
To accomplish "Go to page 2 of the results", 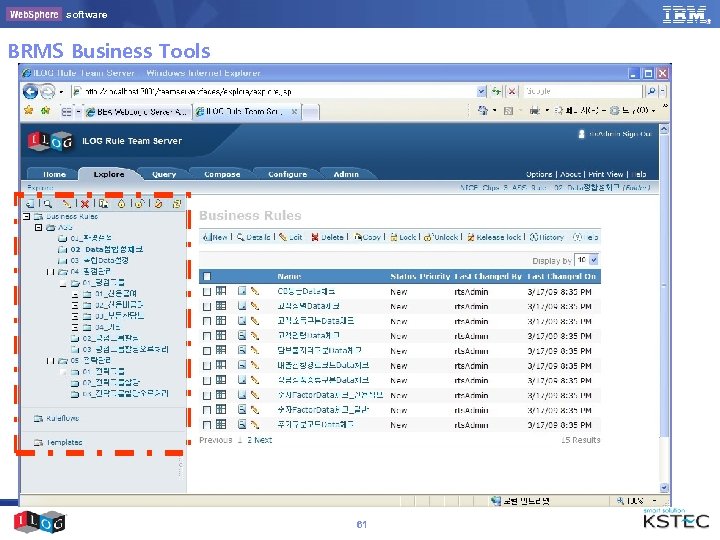I will [249, 440].
